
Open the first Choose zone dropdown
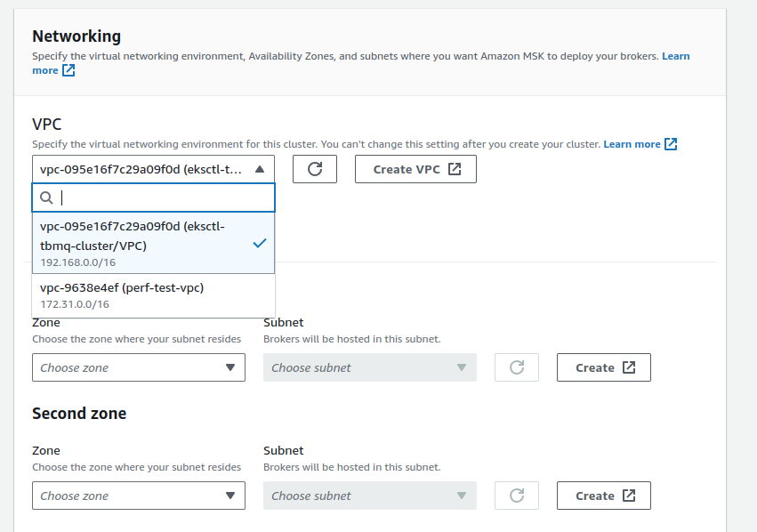138,367
